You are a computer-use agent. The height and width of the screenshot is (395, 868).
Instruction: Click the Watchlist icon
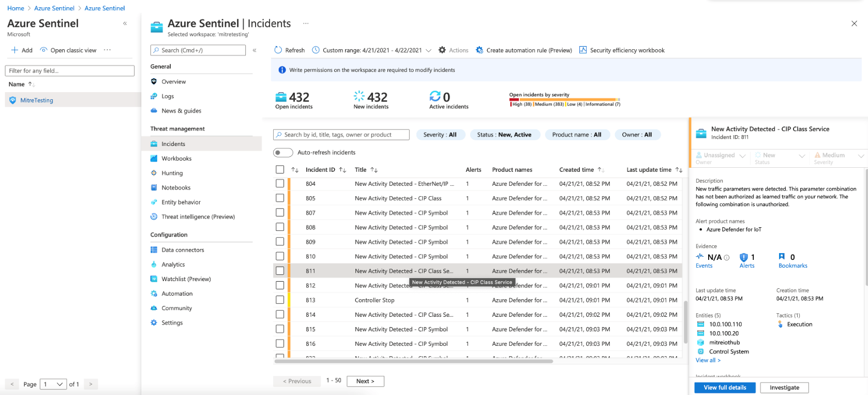click(154, 279)
